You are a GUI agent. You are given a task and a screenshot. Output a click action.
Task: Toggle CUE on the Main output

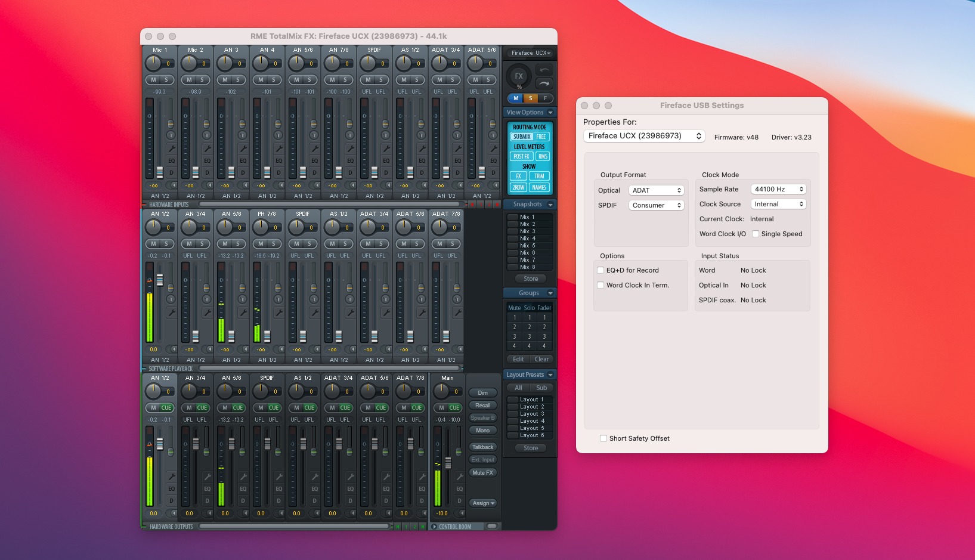click(x=454, y=408)
